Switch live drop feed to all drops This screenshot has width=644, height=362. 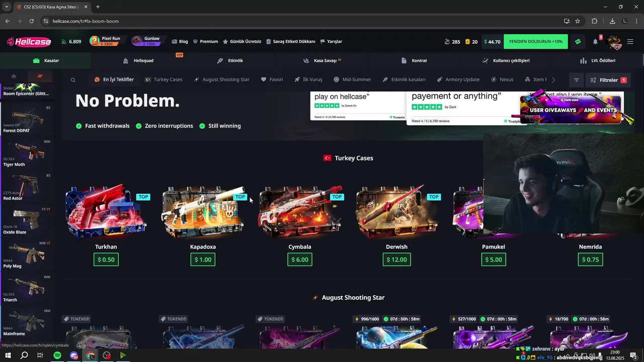click(40, 76)
